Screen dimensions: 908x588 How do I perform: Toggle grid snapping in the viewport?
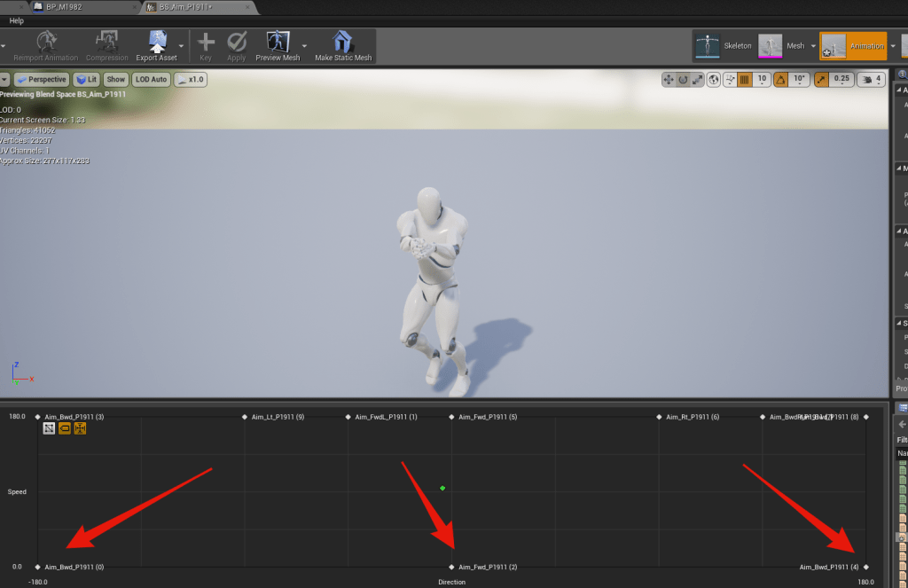[x=744, y=79]
